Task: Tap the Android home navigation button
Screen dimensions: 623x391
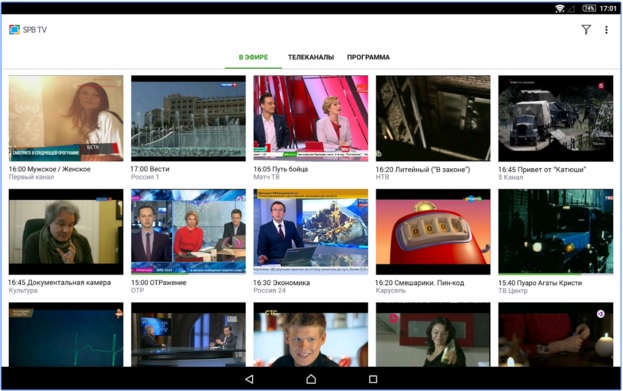Action: [x=311, y=379]
